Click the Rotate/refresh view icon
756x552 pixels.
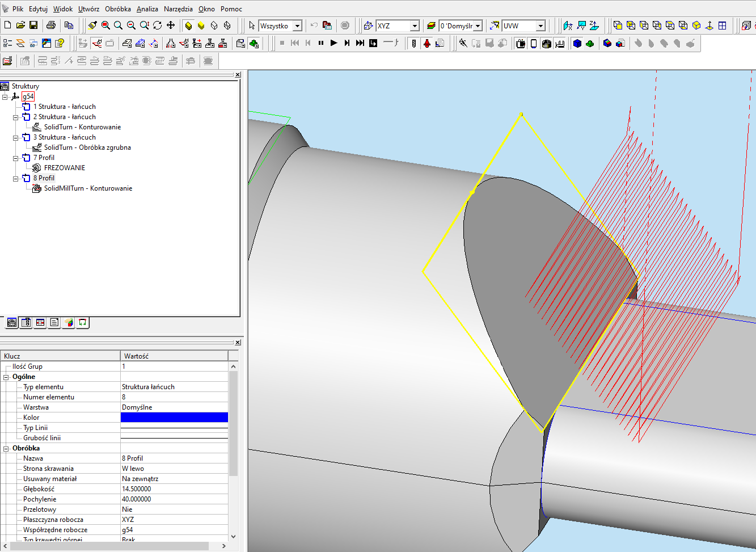click(x=157, y=26)
